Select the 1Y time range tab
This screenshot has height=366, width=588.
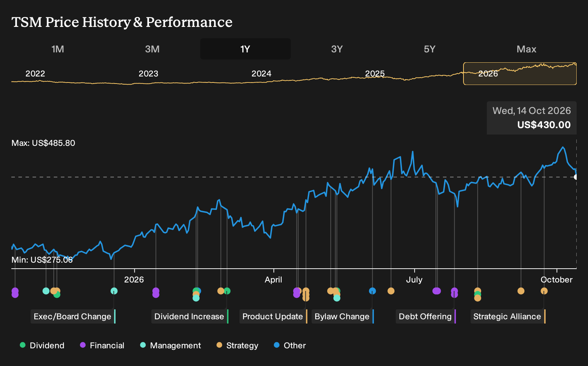pos(245,49)
